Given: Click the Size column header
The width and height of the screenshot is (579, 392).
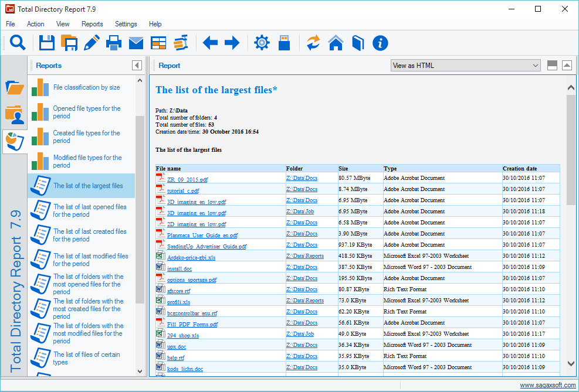Looking at the screenshot, I should pyautogui.click(x=360, y=169).
